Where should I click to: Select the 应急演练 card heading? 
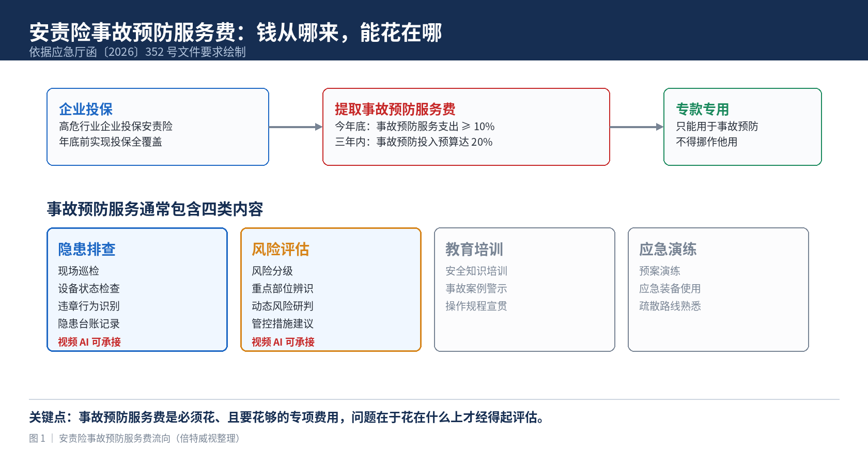click(x=668, y=249)
